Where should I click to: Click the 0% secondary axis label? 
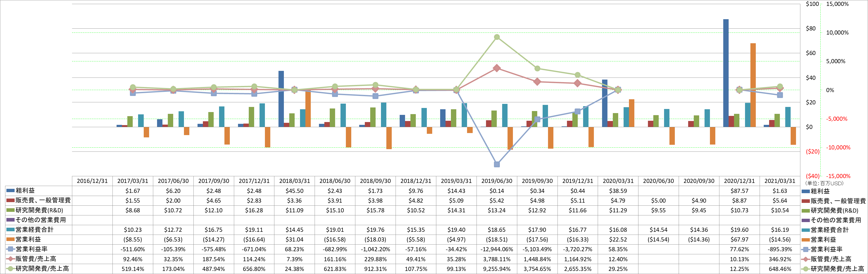click(830, 90)
